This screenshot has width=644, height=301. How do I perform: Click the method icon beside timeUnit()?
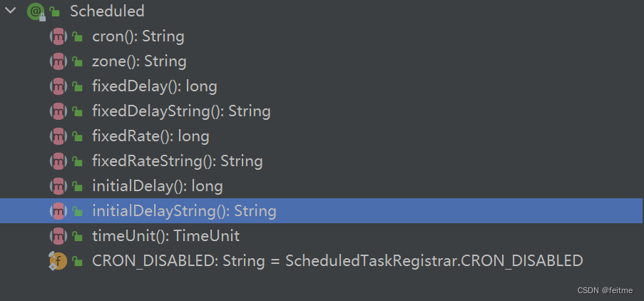click(58, 236)
